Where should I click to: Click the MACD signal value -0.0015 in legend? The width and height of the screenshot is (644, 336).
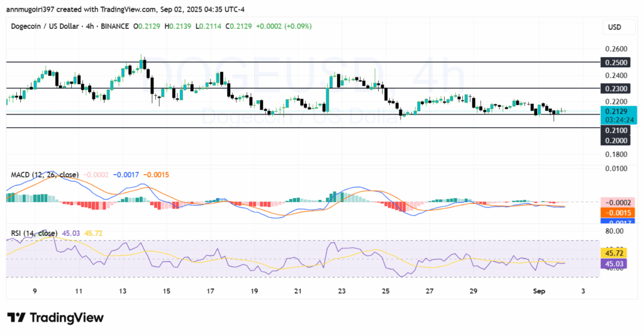(x=156, y=175)
